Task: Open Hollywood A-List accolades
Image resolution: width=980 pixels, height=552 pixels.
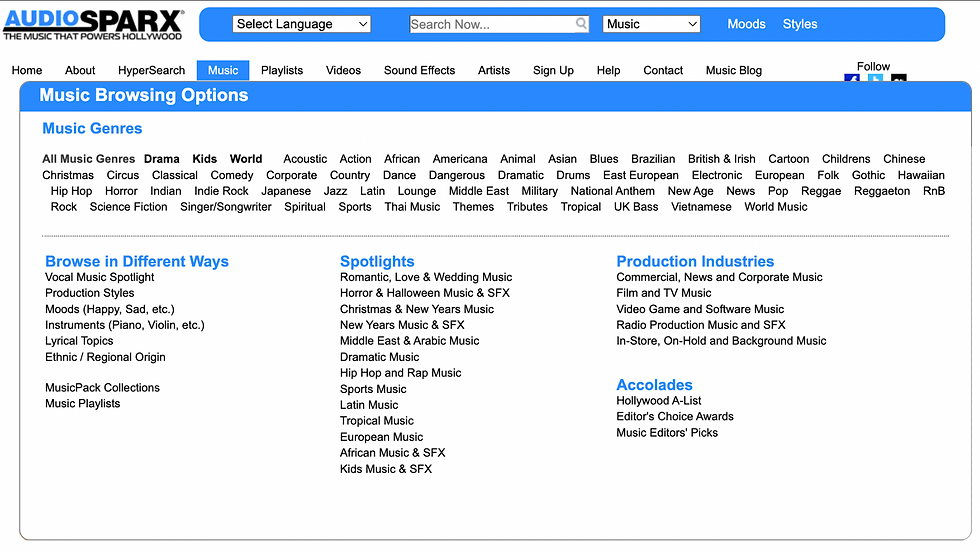Action: (659, 400)
